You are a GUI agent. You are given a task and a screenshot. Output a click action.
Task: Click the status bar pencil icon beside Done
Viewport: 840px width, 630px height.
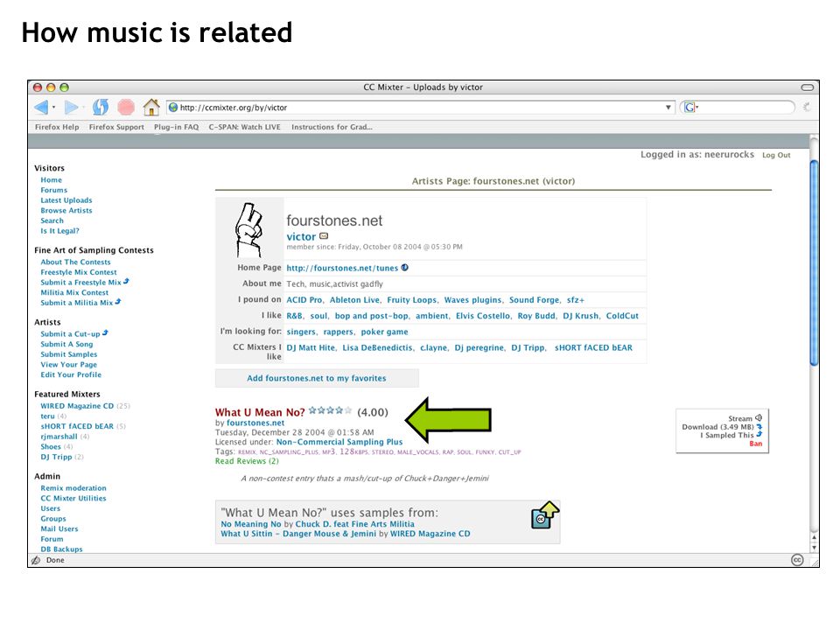pos(36,560)
